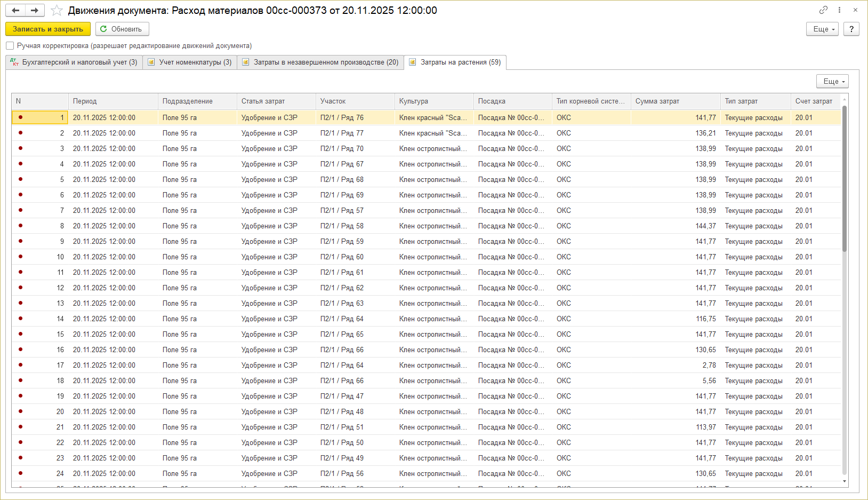Copy link to document icon
The width and height of the screenshot is (868, 500).
point(824,10)
